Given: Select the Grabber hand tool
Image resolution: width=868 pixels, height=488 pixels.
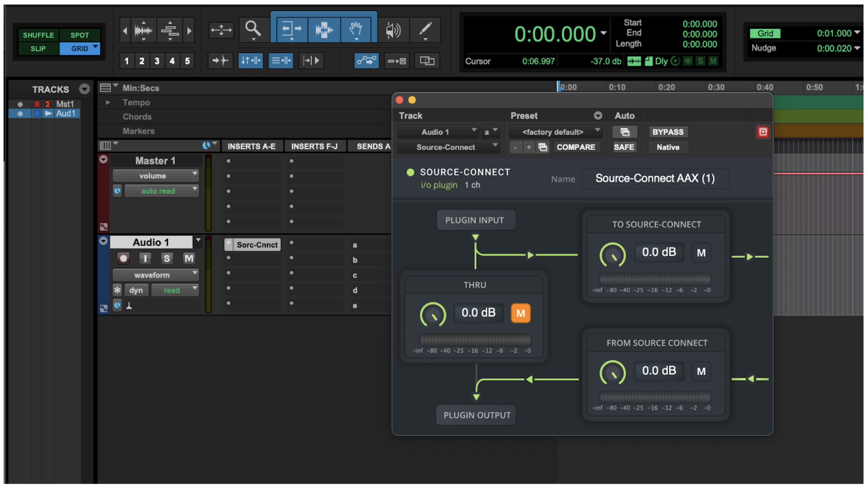Looking at the screenshot, I should pyautogui.click(x=356, y=29).
